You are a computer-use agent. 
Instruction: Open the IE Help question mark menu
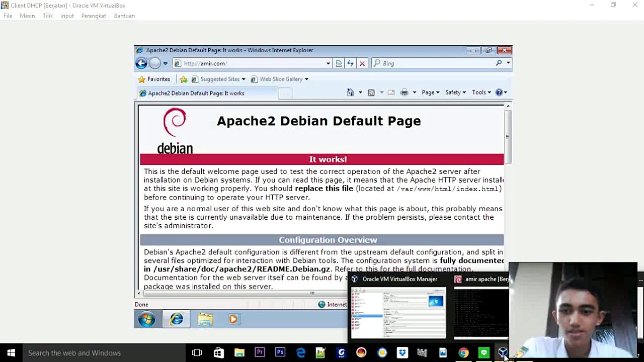[501, 93]
